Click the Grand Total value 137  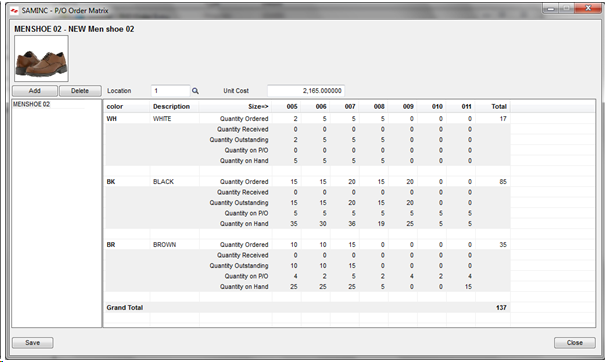pos(501,308)
